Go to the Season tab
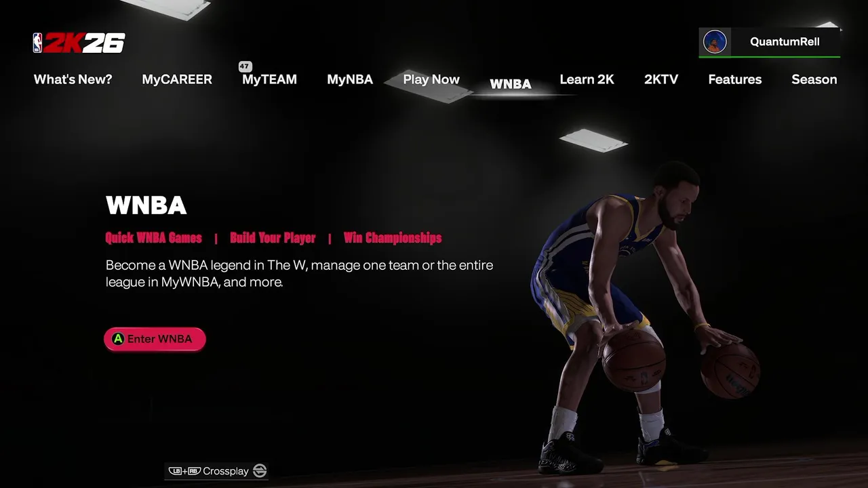 pos(814,79)
